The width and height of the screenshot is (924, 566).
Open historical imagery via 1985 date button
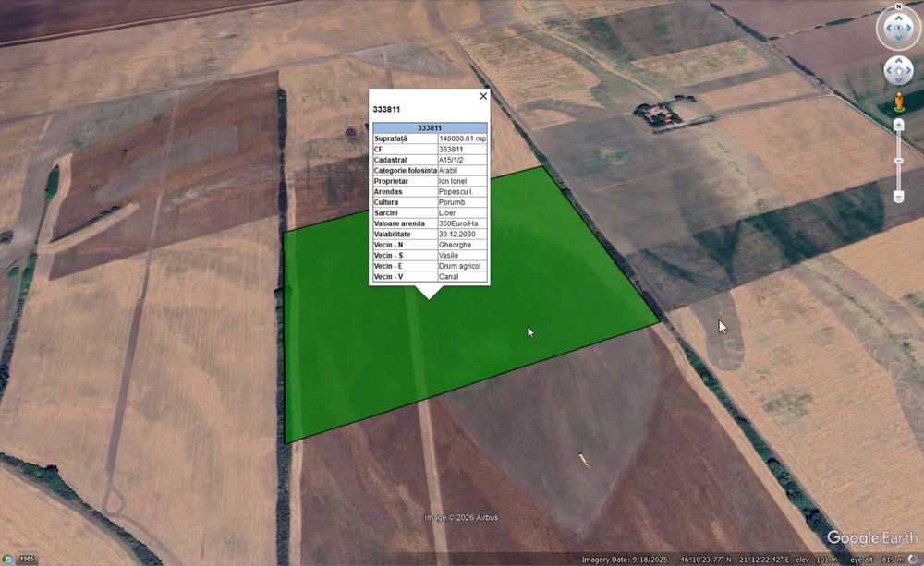tap(27, 559)
